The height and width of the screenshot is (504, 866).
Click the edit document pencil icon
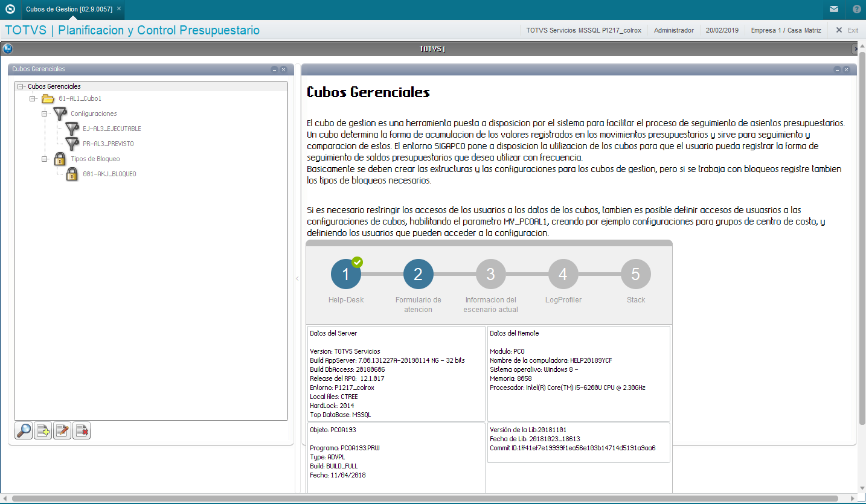(62, 431)
